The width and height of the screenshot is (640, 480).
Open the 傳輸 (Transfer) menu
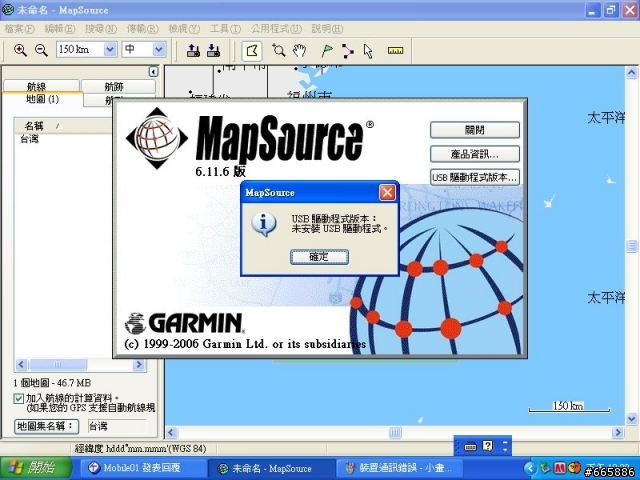point(142,29)
